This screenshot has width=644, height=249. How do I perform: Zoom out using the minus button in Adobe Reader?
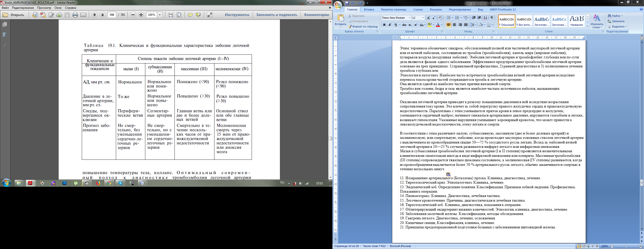pos(133,15)
